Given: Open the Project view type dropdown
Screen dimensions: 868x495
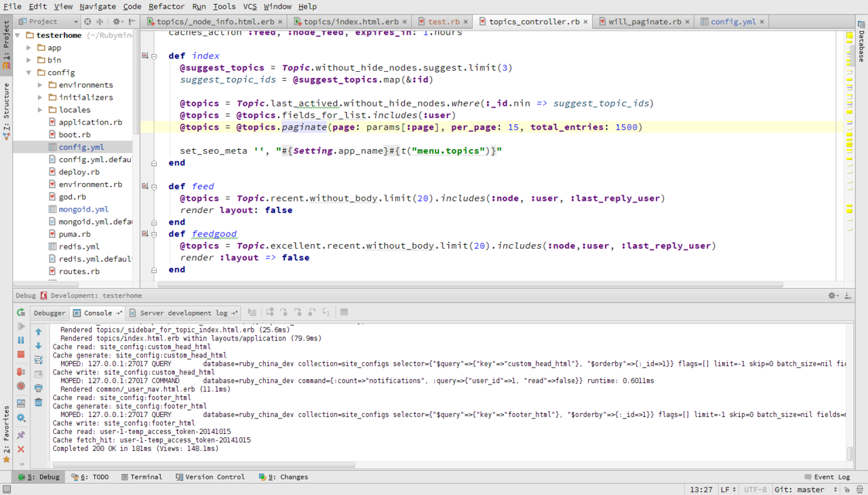Looking at the screenshot, I should tap(47, 22).
